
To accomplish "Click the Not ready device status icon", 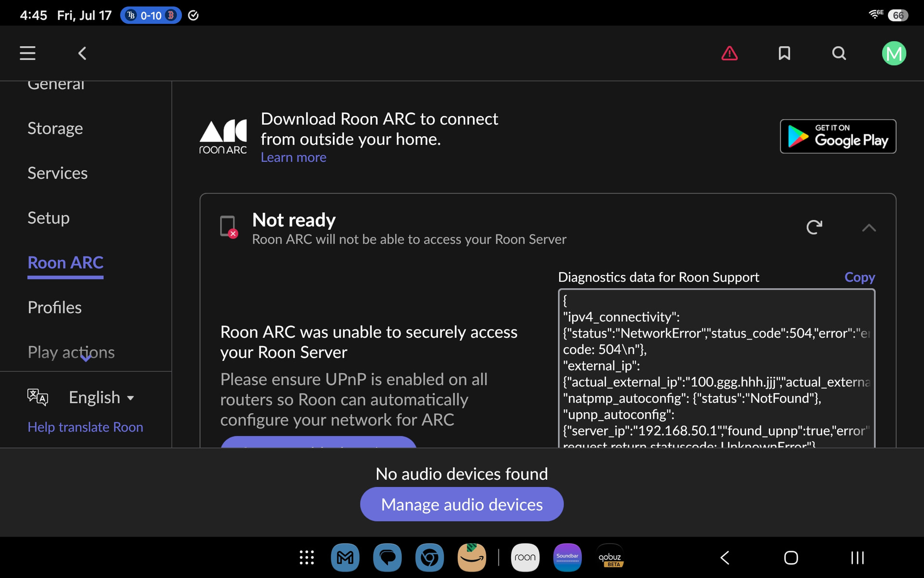I will [229, 226].
